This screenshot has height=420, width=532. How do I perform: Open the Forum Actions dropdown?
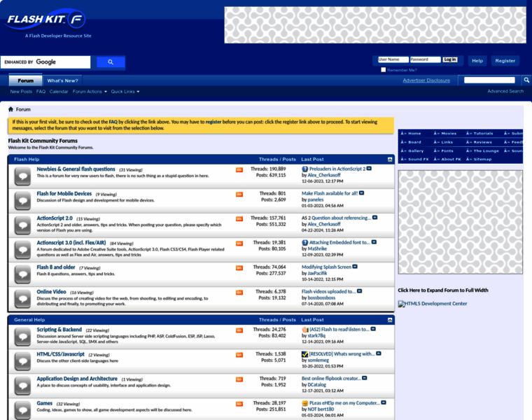(x=90, y=92)
